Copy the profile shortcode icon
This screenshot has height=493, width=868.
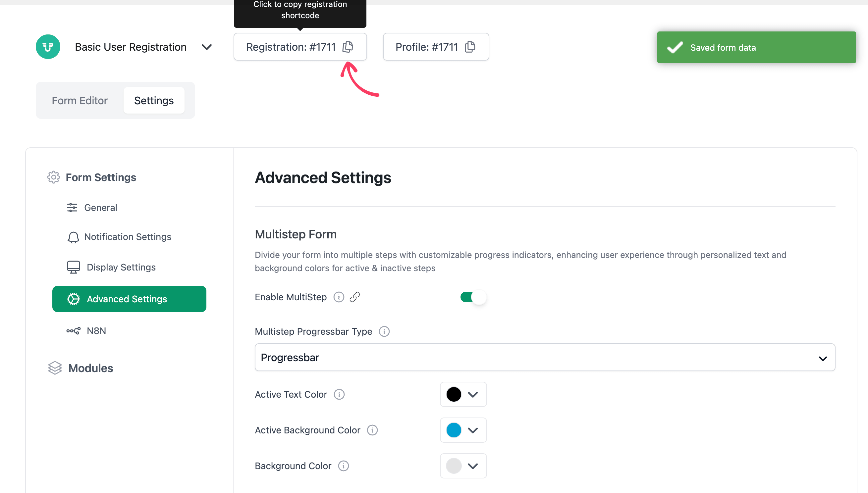click(470, 47)
